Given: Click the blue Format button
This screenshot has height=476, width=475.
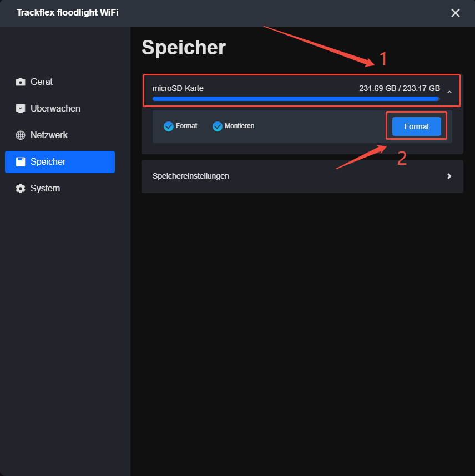Looking at the screenshot, I should pyautogui.click(x=416, y=126).
